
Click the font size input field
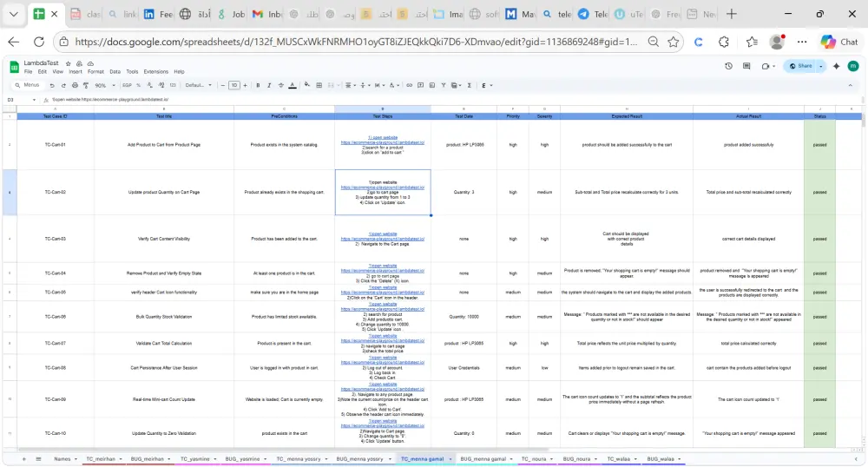click(234, 85)
